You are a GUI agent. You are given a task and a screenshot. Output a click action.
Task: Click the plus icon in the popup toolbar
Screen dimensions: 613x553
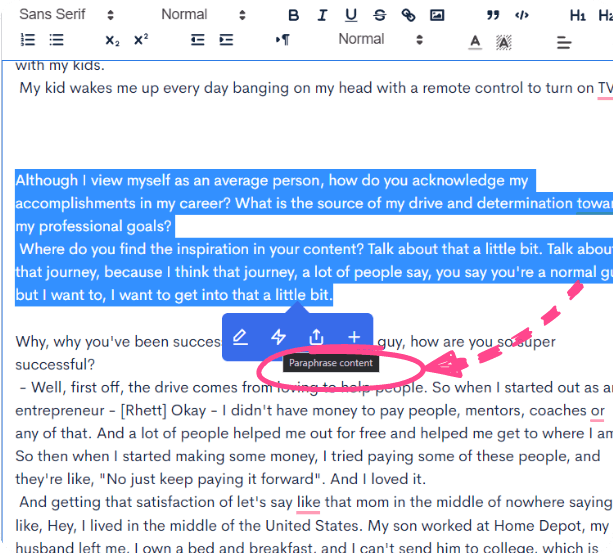coord(354,337)
